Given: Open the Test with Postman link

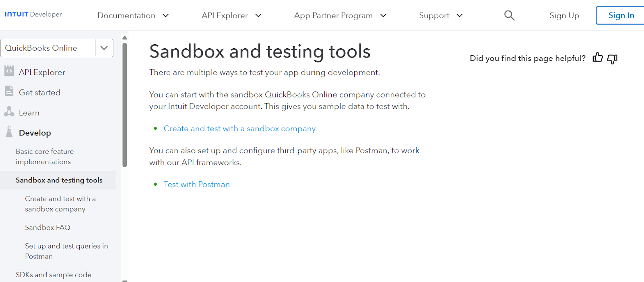Looking at the screenshot, I should [196, 185].
